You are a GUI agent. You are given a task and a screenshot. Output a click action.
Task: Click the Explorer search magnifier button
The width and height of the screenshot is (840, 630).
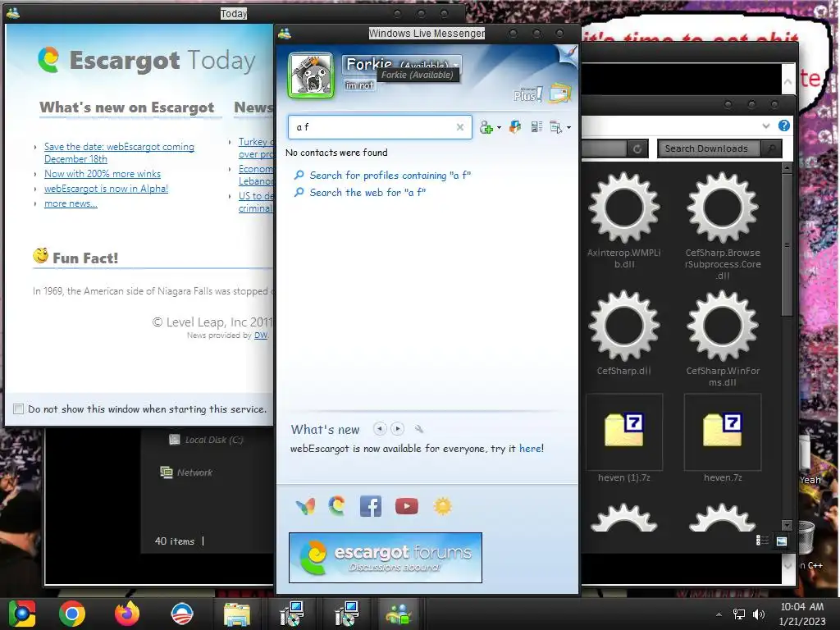coord(771,148)
